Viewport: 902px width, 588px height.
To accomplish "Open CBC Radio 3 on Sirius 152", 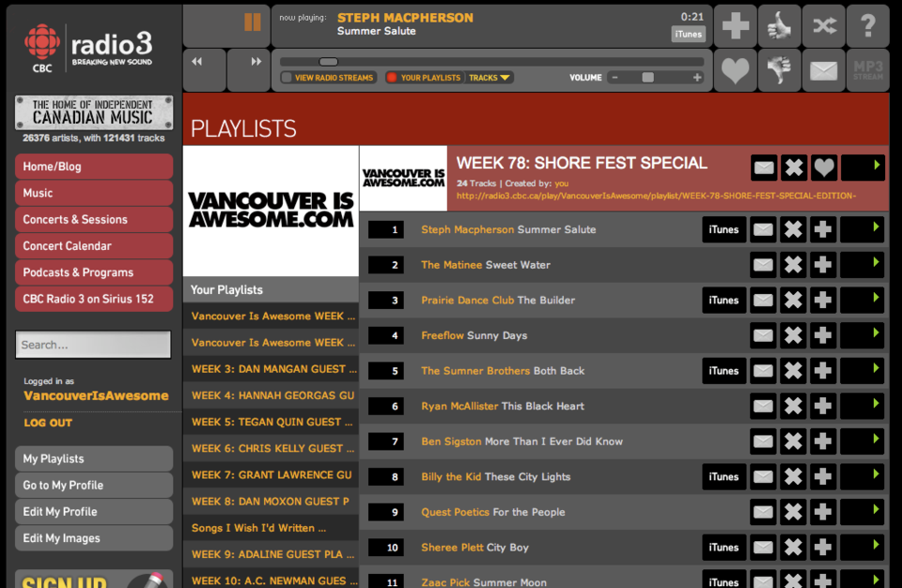I will (94, 299).
